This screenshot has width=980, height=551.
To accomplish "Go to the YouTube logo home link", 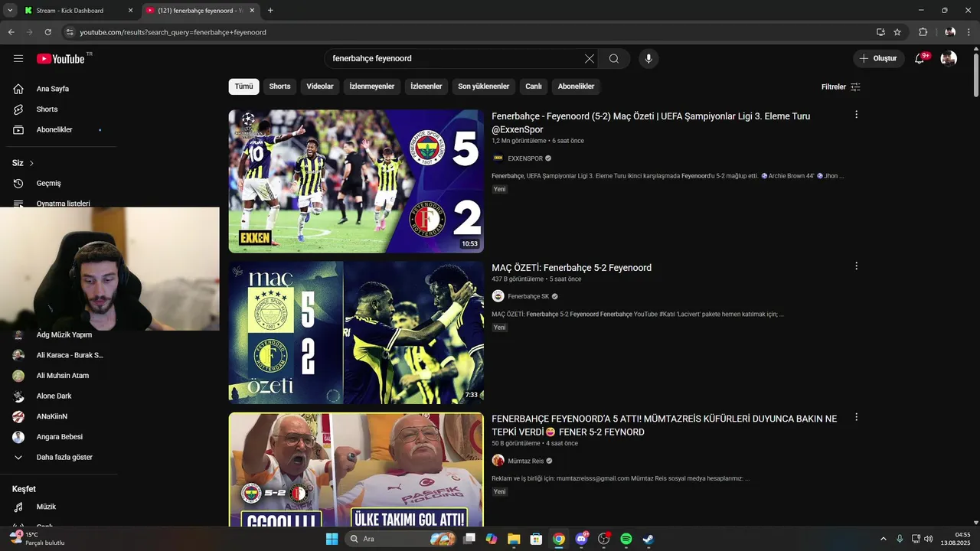I will pos(60,59).
